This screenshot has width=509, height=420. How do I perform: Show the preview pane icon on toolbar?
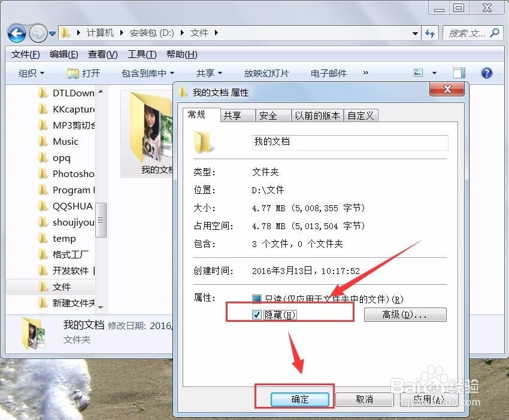click(x=458, y=72)
